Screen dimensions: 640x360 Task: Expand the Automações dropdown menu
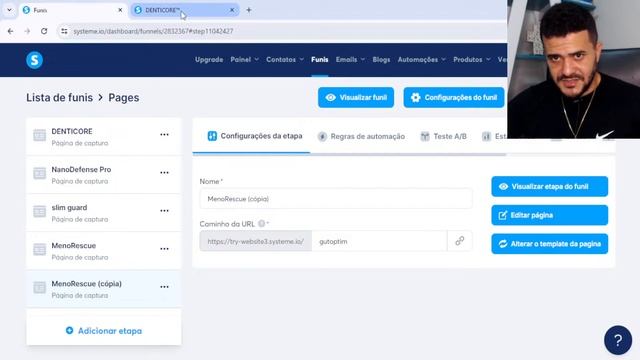[x=422, y=60]
